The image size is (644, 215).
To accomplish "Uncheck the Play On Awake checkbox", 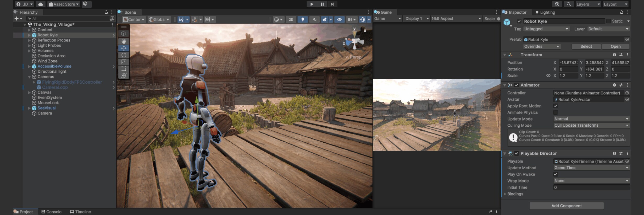I will click(556, 174).
